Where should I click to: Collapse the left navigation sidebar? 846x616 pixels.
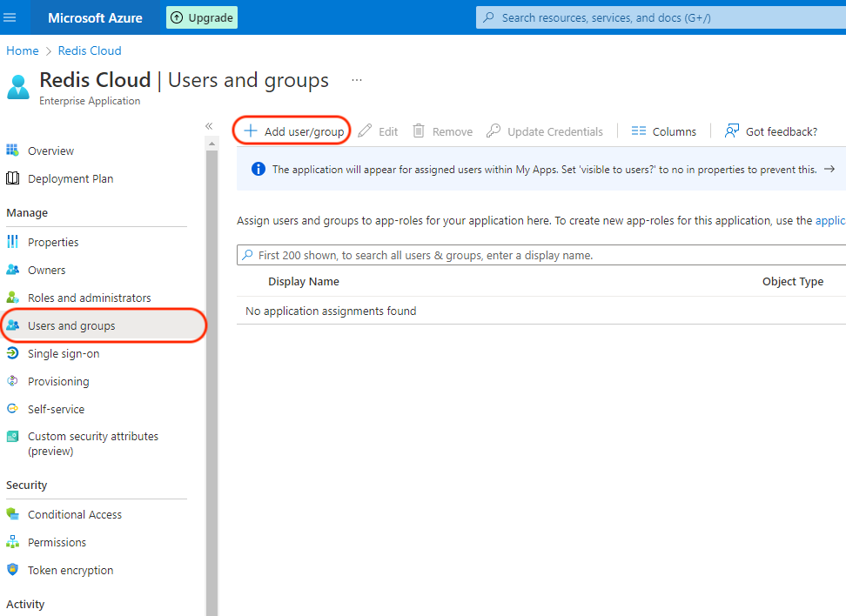click(209, 126)
